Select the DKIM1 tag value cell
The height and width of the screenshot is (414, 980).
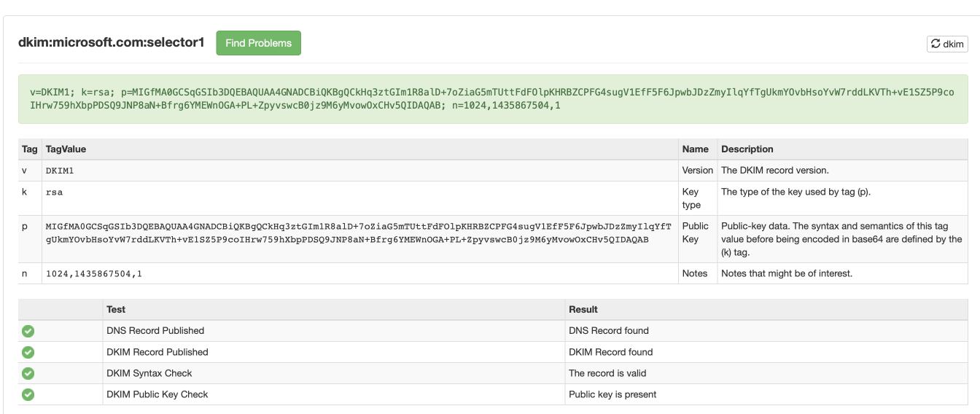[360, 171]
